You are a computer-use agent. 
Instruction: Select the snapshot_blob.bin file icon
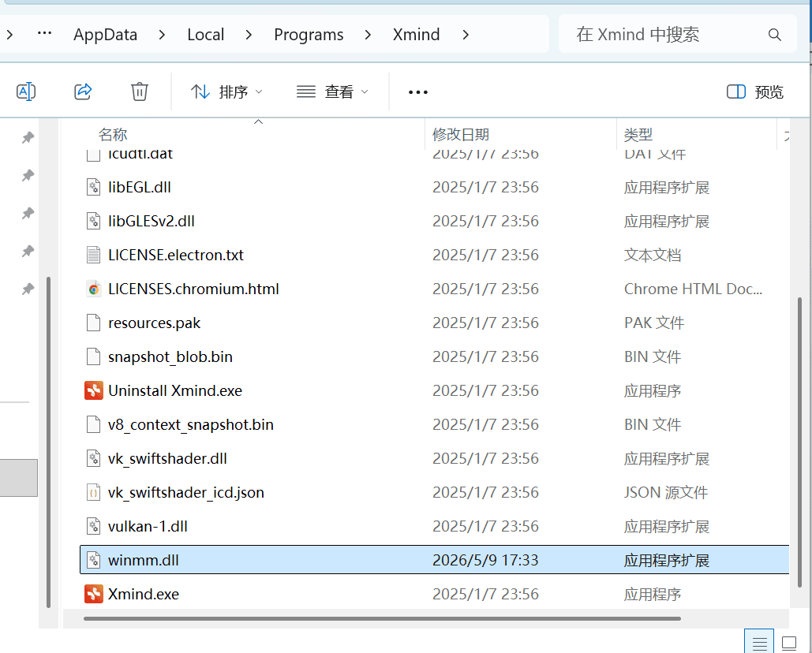93,356
